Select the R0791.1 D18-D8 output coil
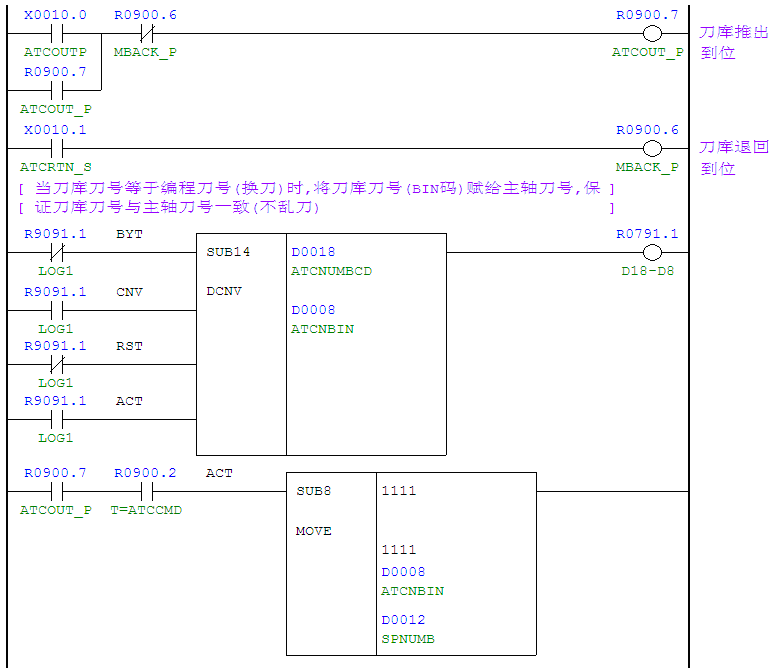Viewport: 774px width, 670px height. click(x=653, y=252)
